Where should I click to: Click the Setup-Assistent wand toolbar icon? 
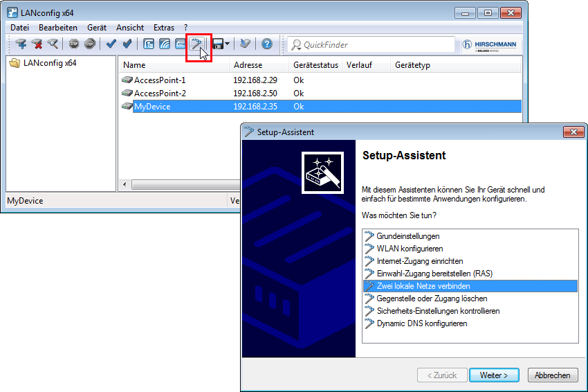point(197,44)
